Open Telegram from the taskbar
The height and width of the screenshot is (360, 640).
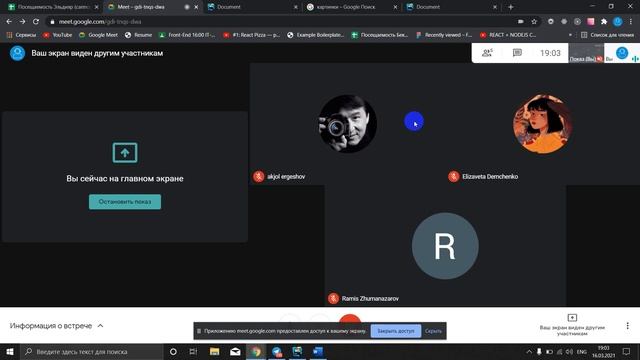pos(277,351)
